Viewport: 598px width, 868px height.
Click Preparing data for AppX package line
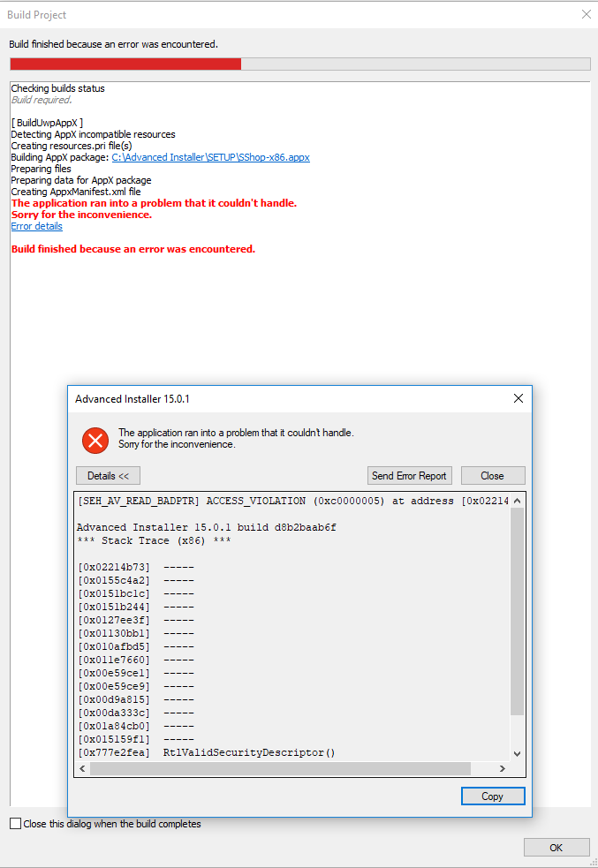[x=81, y=180]
